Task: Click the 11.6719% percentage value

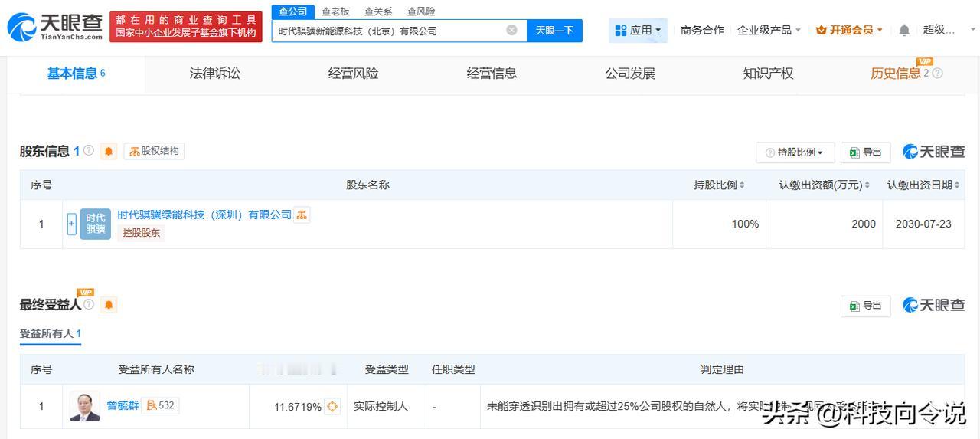Action: point(298,407)
